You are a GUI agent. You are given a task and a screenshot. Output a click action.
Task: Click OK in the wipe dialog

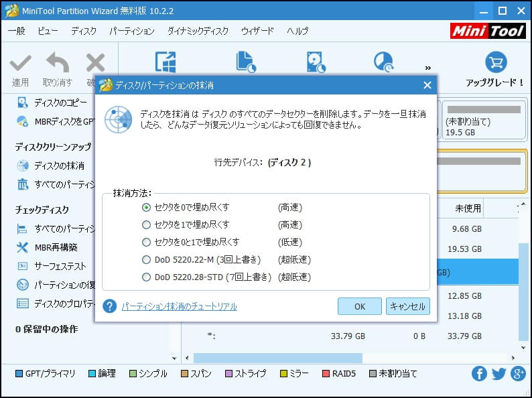(360, 306)
